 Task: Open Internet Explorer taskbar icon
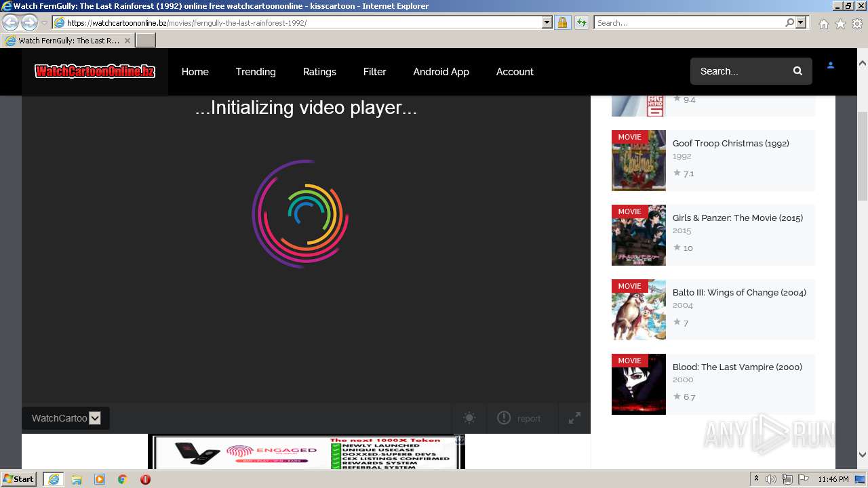pos(53,479)
